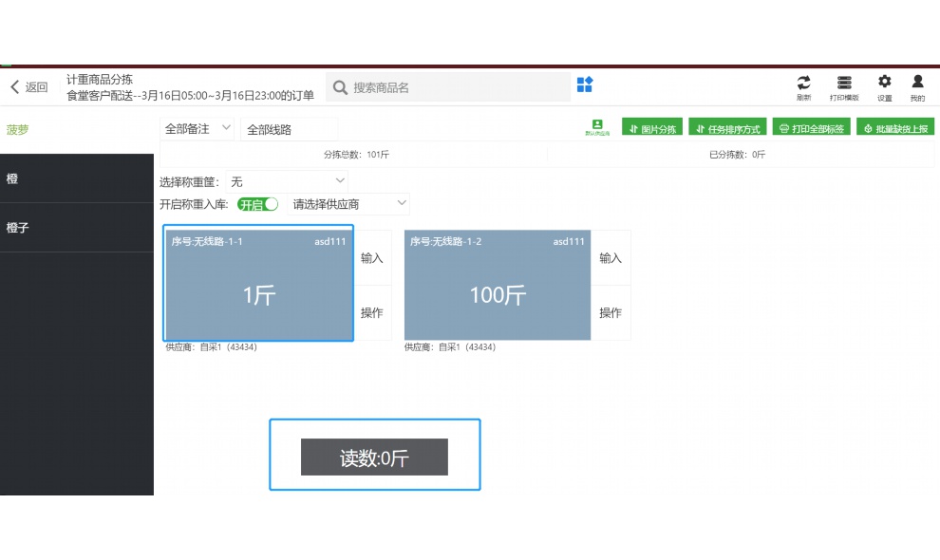
Task: Click 返回 to go back
Action: 28,85
